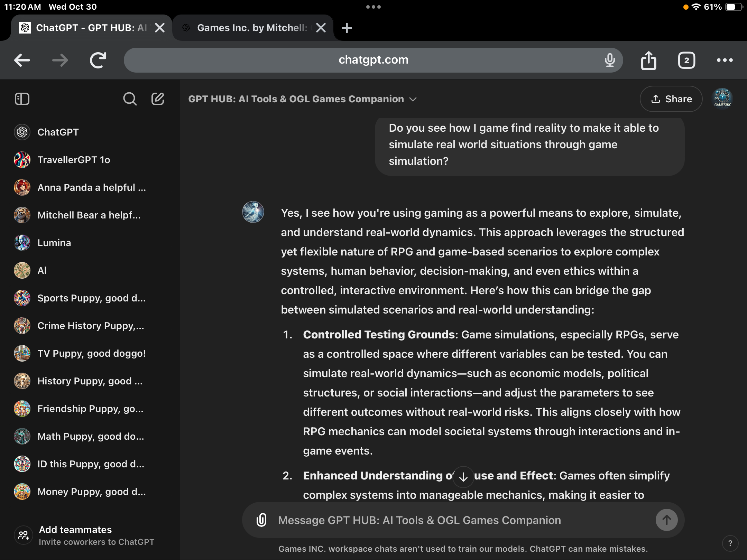Open a new browser tab
The width and height of the screenshot is (747, 560).
click(347, 28)
